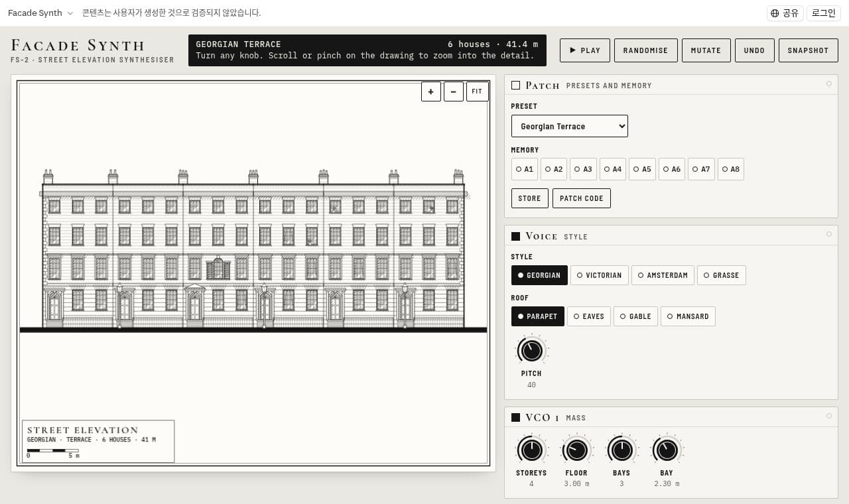The image size is (849, 504).
Task: Select memory slot A6
Action: [671, 169]
